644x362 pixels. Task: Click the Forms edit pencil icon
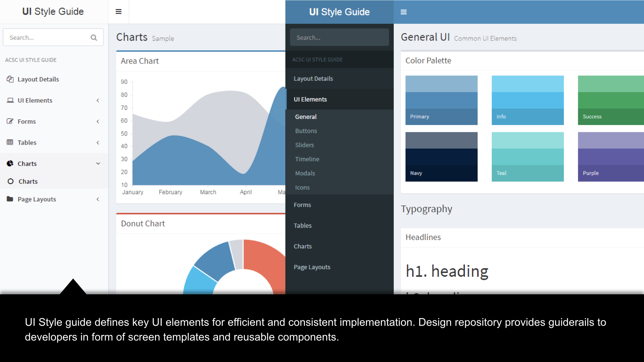coord(10,121)
